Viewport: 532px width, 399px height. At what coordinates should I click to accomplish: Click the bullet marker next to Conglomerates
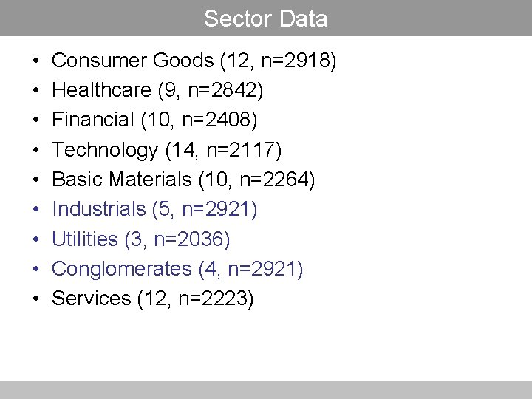[35, 269]
